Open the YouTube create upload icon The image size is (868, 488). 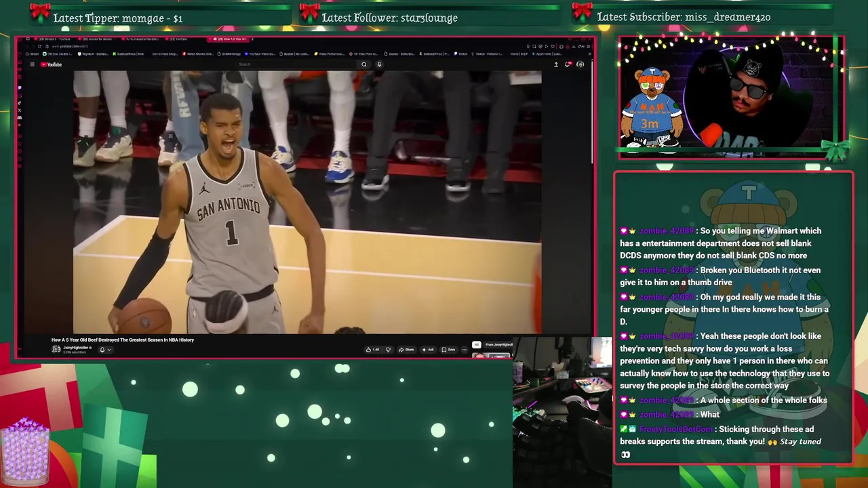[x=556, y=64]
